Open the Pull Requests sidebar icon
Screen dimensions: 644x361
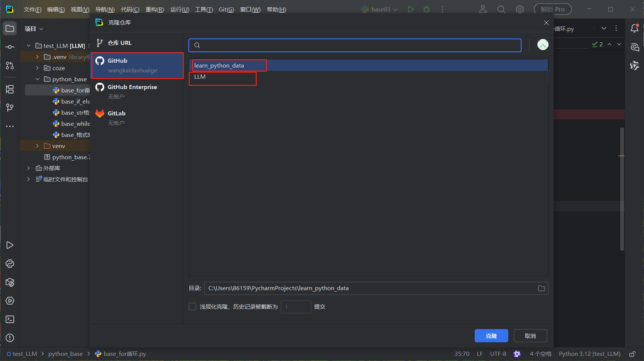[10, 66]
